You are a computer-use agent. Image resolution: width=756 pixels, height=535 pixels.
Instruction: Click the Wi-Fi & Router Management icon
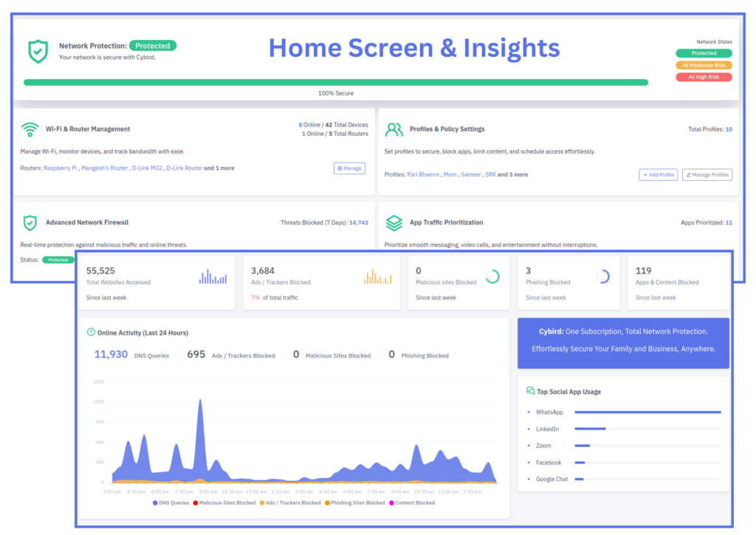point(30,129)
